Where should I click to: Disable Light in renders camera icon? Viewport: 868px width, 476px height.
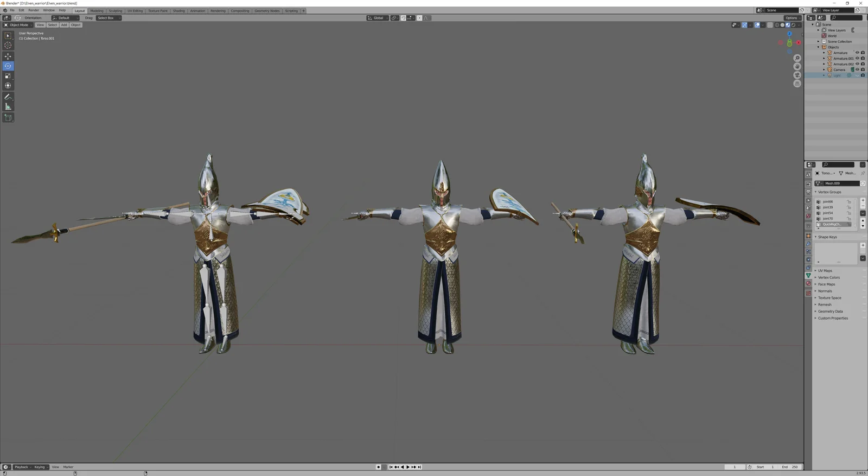pyautogui.click(x=863, y=75)
